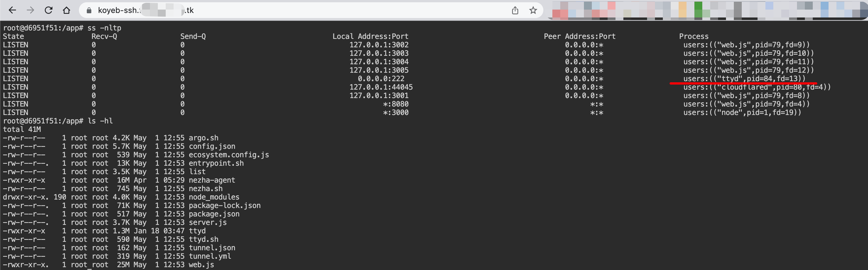
Task: Select the file name ecosystem.config.js
Action: click(x=229, y=155)
